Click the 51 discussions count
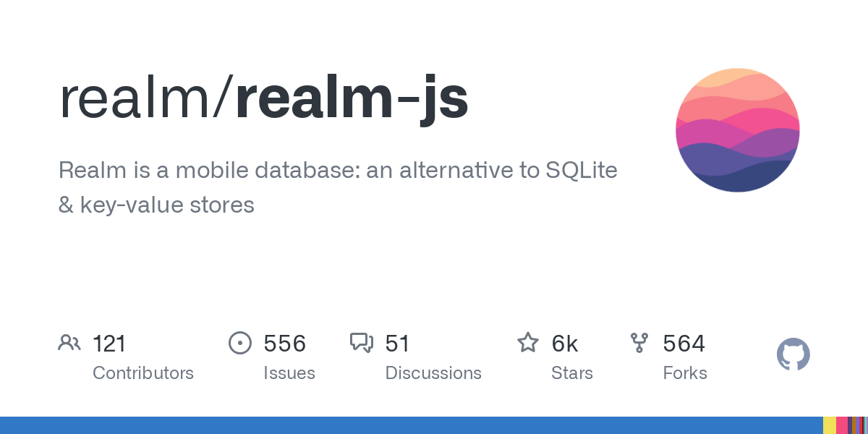Screen dimensions: 868x434 pos(398,344)
